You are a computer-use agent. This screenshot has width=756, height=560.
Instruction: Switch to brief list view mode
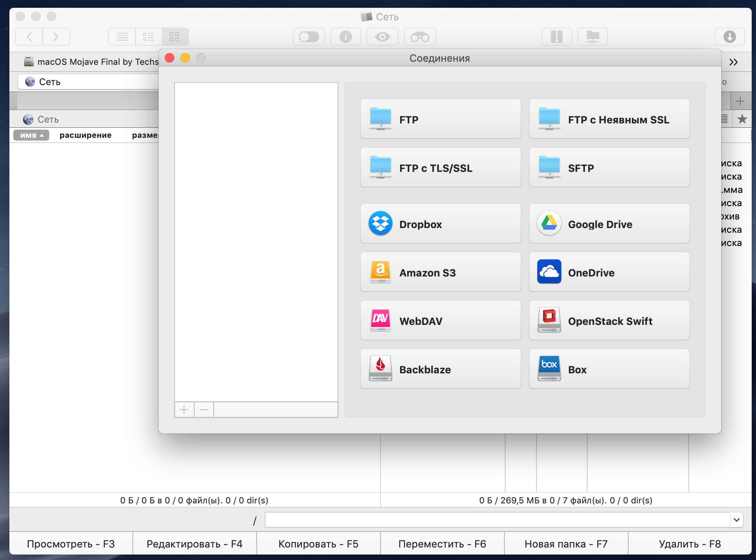(x=148, y=37)
